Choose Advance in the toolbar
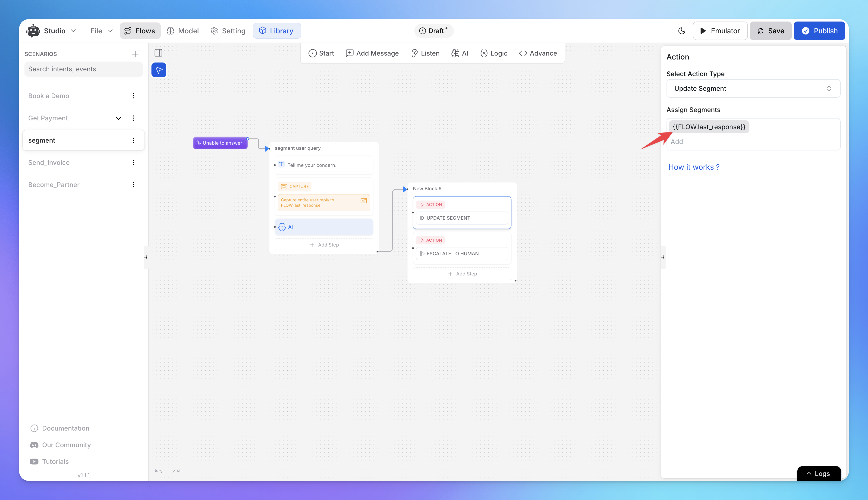 point(538,53)
